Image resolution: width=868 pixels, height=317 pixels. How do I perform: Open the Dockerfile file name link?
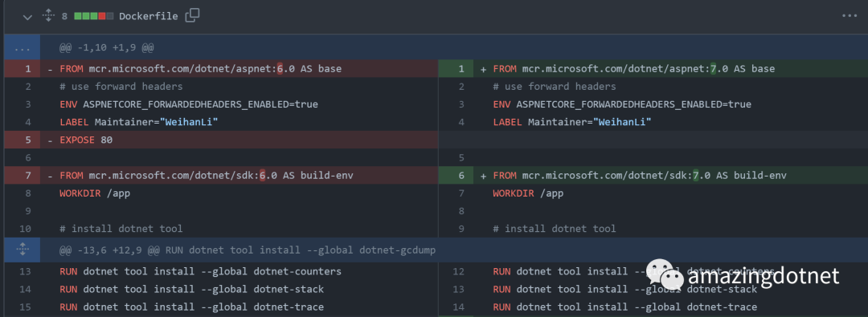tap(149, 16)
